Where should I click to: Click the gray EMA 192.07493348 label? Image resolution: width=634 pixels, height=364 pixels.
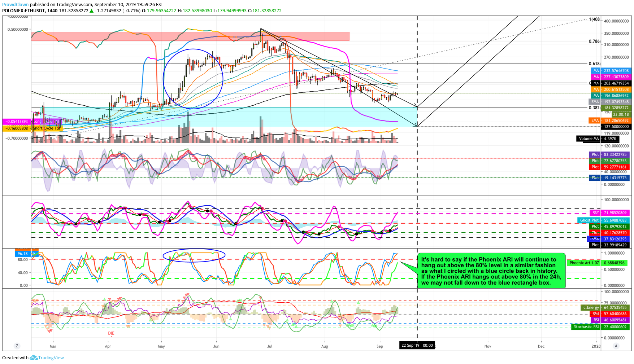(610, 102)
